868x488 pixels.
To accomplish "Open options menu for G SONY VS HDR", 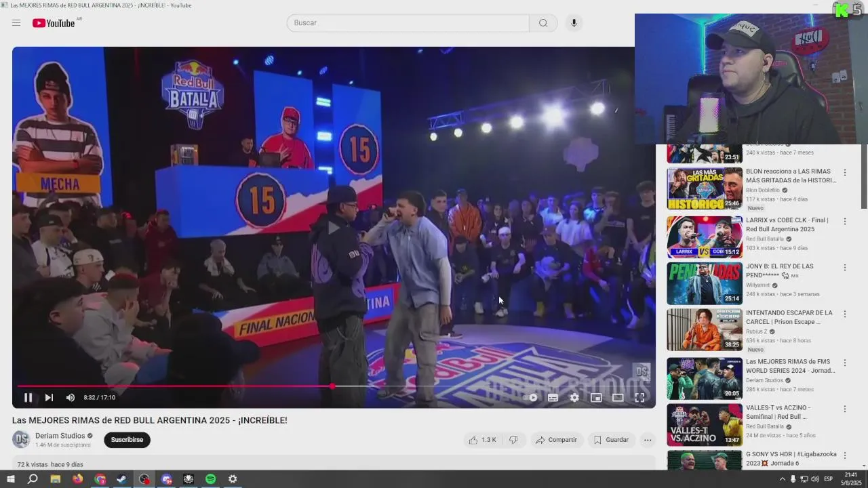I will point(845,455).
